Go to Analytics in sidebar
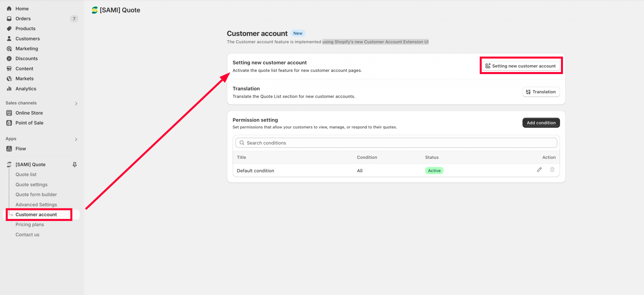The width and height of the screenshot is (644, 295). [x=26, y=89]
